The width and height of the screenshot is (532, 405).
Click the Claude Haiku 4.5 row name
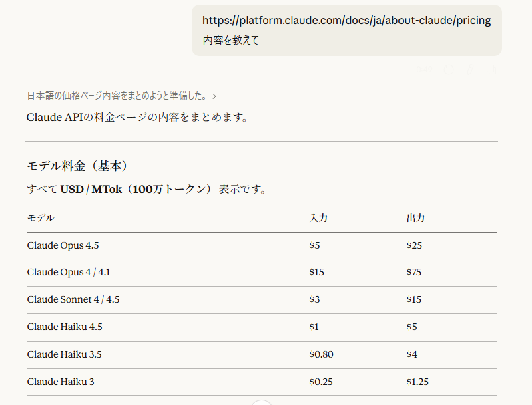(x=65, y=327)
